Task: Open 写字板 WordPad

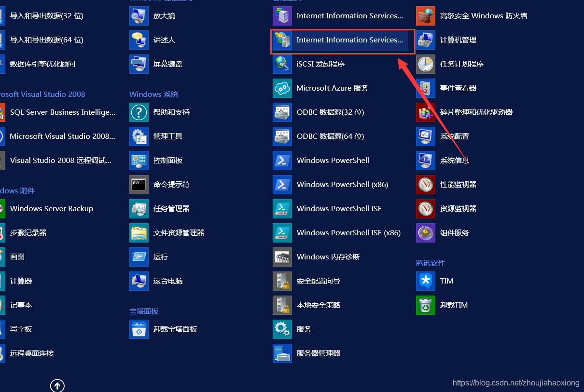Action: (x=21, y=329)
